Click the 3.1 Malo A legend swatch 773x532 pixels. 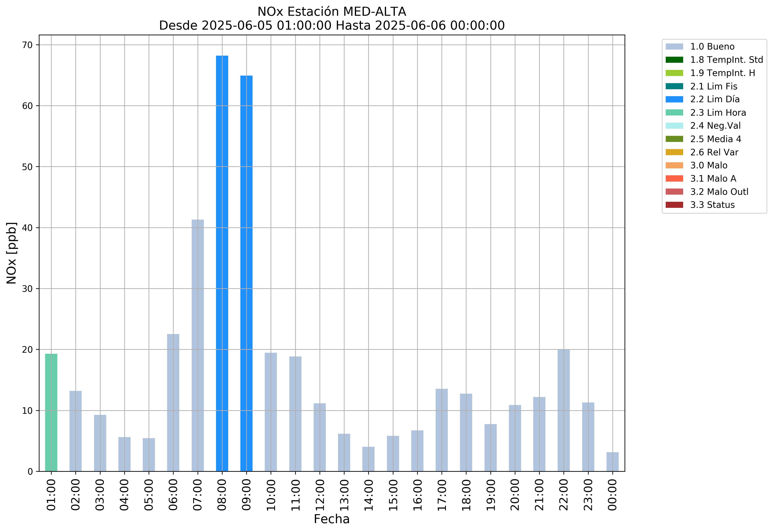tap(674, 179)
